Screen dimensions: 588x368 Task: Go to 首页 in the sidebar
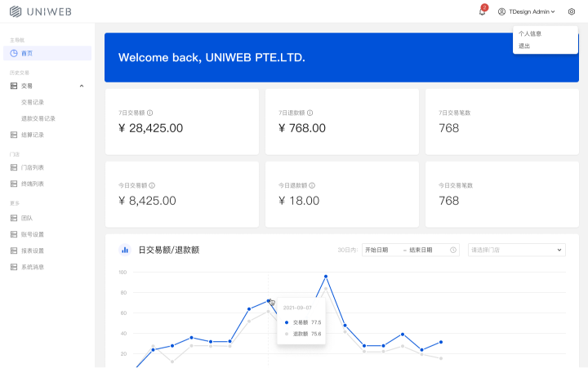click(47, 53)
